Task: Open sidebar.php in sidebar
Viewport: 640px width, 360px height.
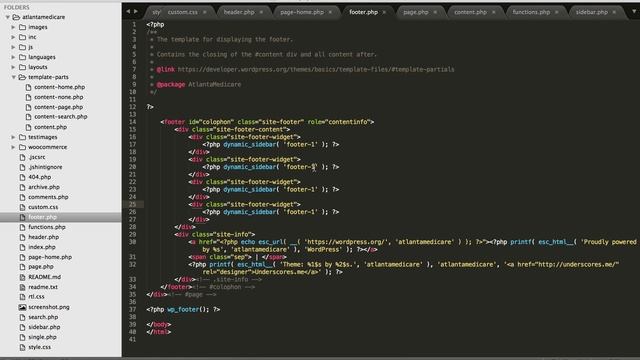Action: pyautogui.click(x=44, y=327)
